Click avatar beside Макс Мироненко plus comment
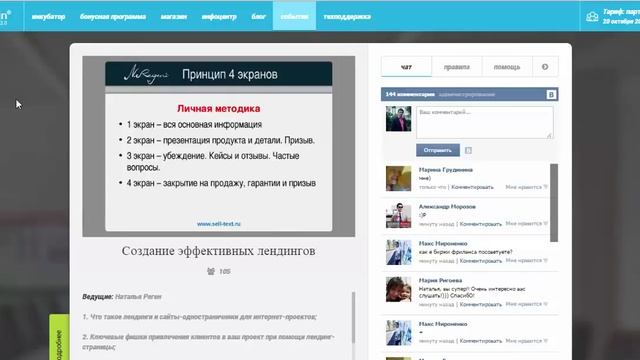 tap(398, 333)
